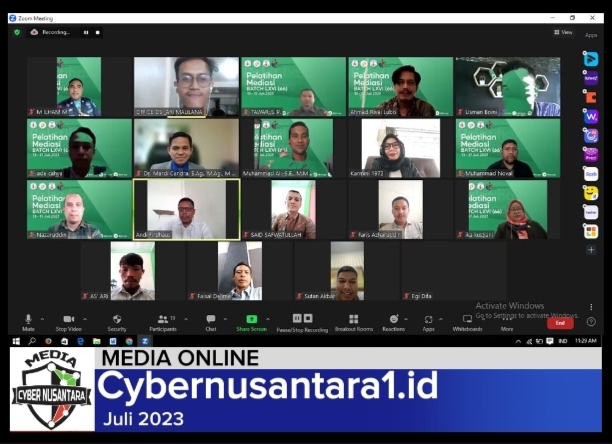Viewport: 612px width, 444px height.
Task: Open the help question mark icon
Action: click(x=591, y=322)
